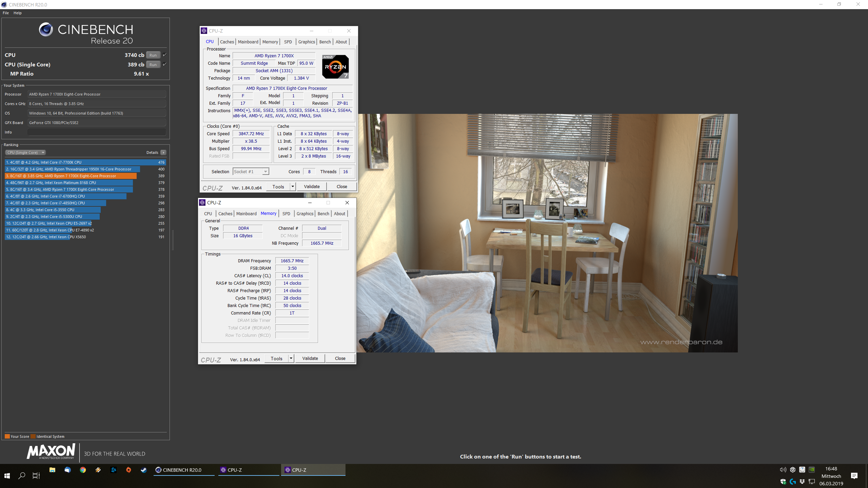Click the disc-shaped tray icon
The height and width of the screenshot is (488, 868).
click(802, 470)
